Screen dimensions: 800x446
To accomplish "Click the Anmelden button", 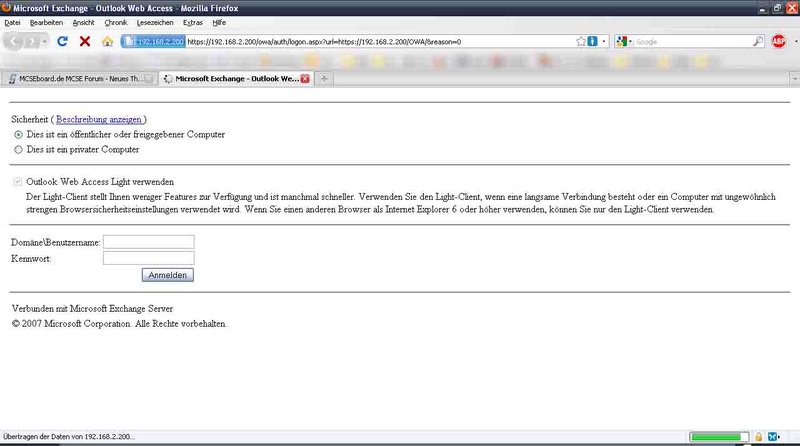I will 168,275.
